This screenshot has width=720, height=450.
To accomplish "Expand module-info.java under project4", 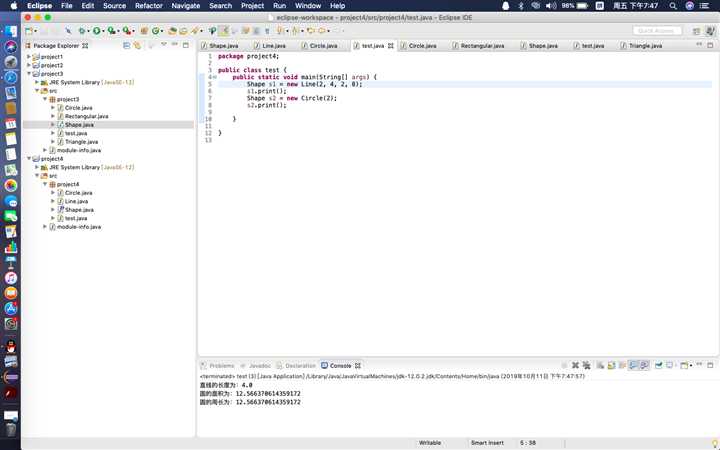I will (x=45, y=226).
